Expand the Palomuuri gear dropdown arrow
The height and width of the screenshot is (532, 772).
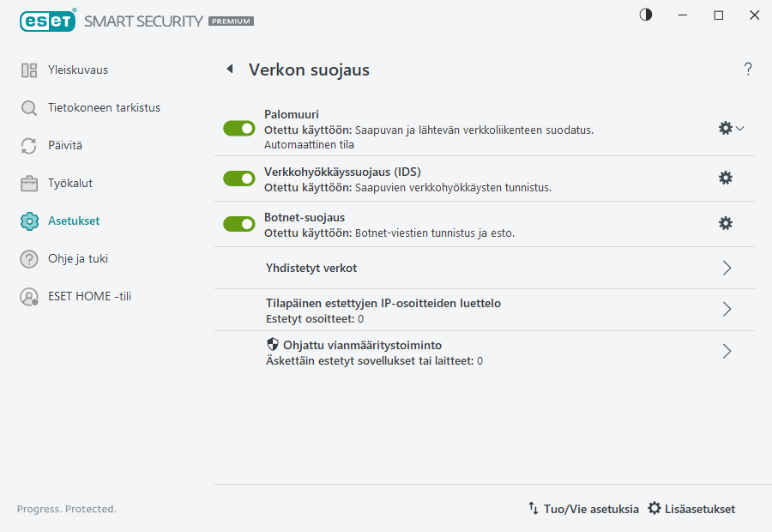click(739, 127)
